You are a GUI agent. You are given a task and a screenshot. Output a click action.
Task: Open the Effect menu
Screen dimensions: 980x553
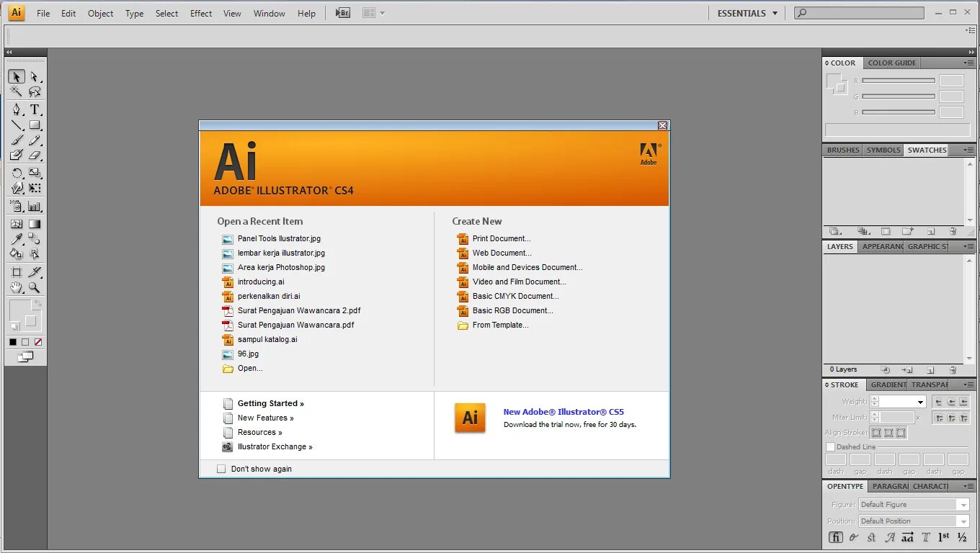tap(201, 13)
